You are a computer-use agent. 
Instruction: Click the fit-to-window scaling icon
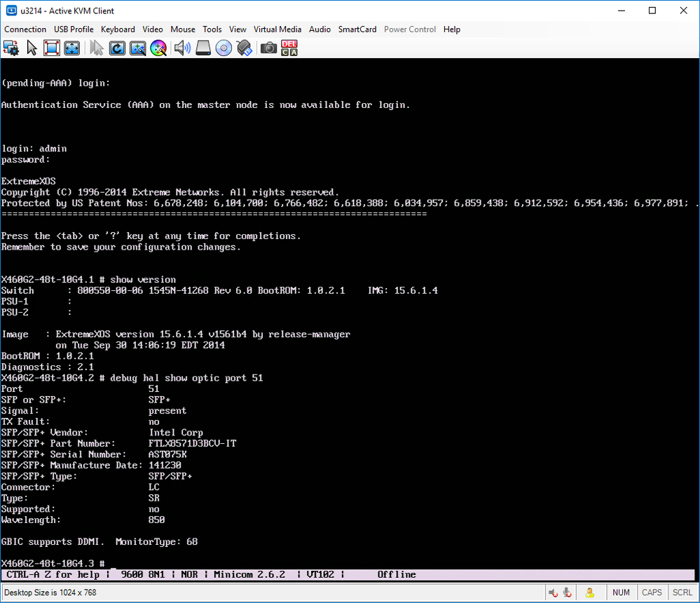point(72,48)
